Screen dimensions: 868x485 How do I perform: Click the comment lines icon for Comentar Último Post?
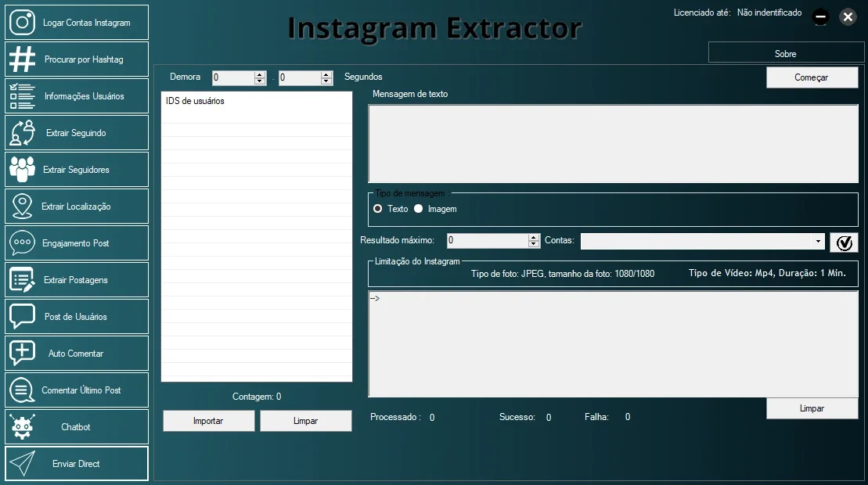tap(22, 390)
